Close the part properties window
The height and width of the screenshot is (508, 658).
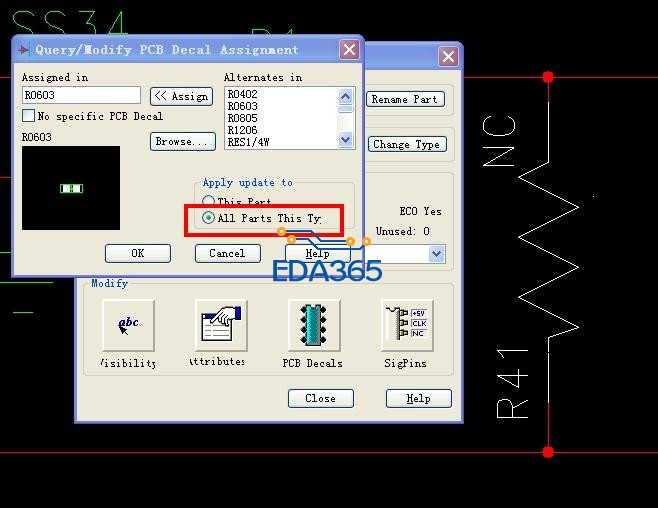[321, 398]
